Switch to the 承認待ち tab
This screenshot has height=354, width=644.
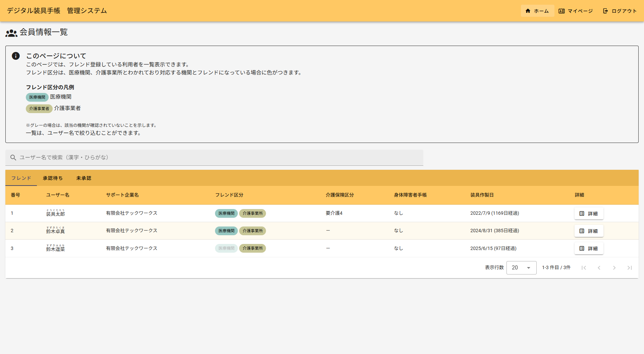pyautogui.click(x=53, y=178)
